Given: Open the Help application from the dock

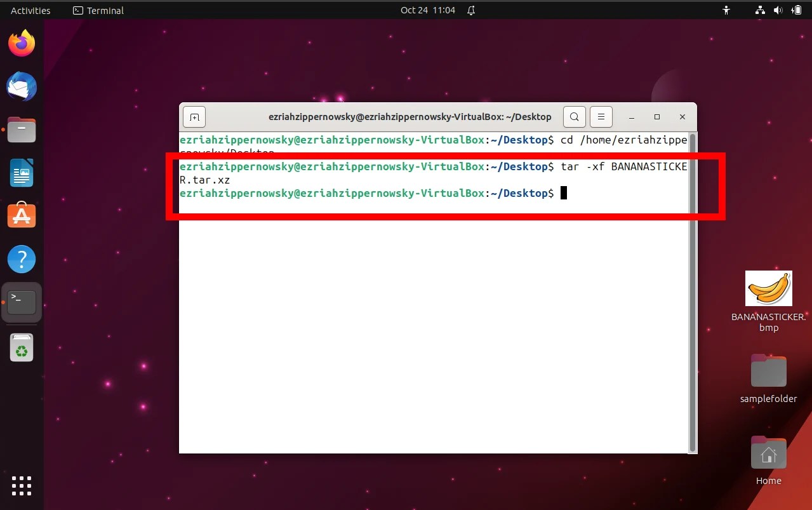Looking at the screenshot, I should click(x=21, y=258).
